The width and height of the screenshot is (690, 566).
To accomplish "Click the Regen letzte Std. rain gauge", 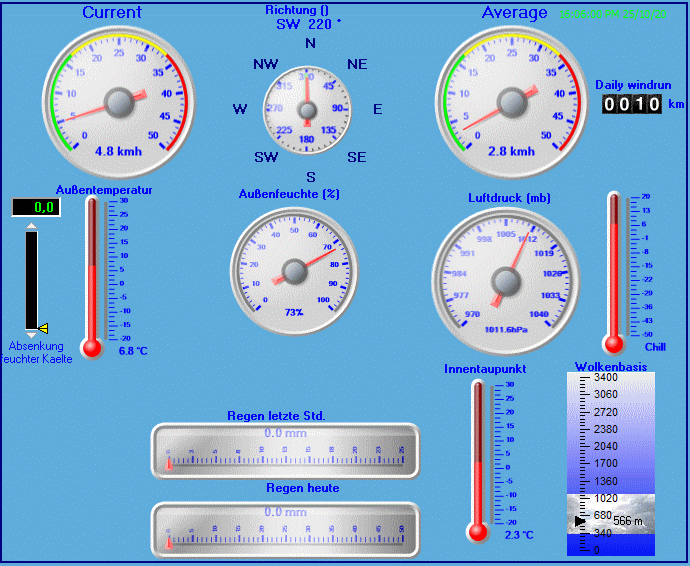I will 284,450.
